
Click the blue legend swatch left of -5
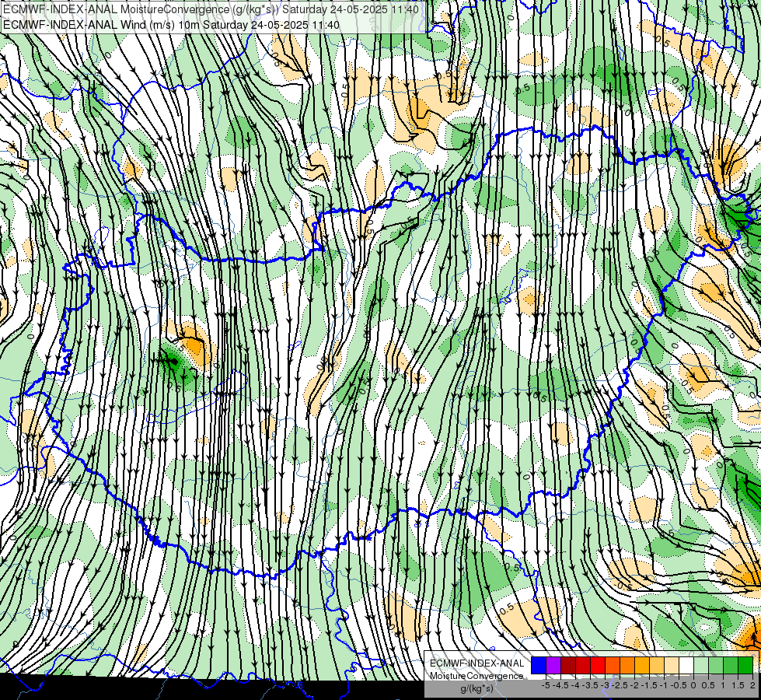[539, 666]
